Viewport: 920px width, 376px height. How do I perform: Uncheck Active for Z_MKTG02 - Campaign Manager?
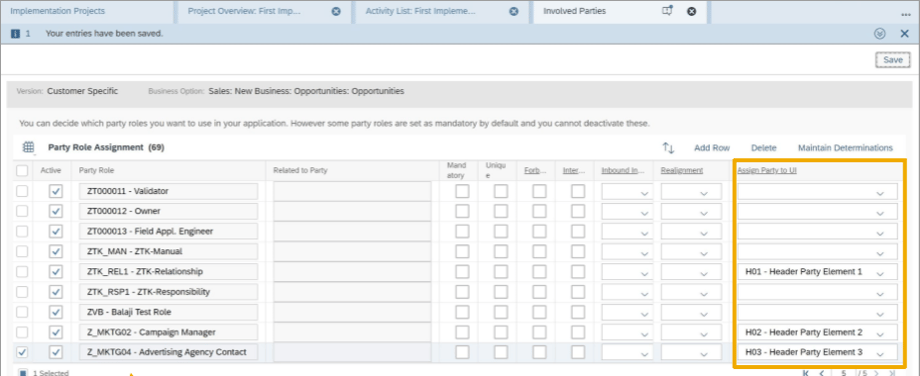tap(56, 332)
